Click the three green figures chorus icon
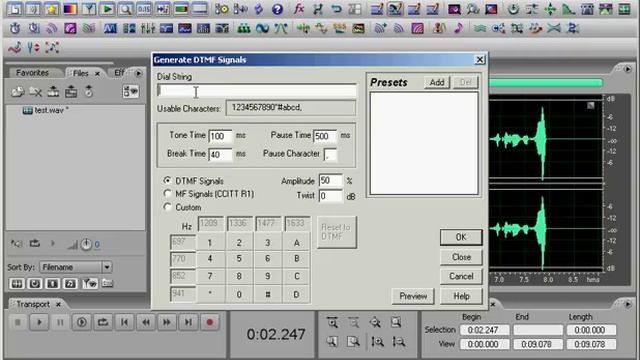This screenshot has width=640, height=360. tap(244, 28)
